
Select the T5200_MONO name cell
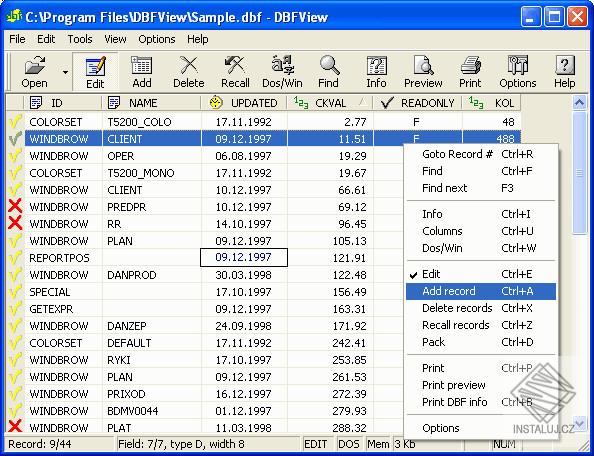tap(152, 173)
